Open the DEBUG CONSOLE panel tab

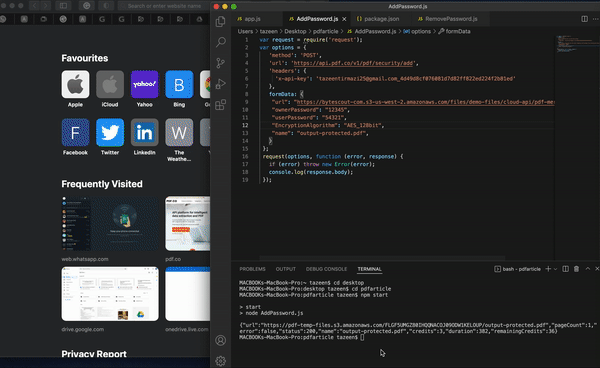[x=326, y=269]
